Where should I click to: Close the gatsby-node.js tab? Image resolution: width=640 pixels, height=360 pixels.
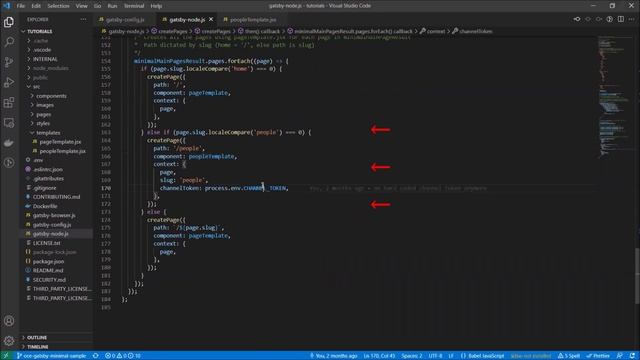click(x=211, y=19)
